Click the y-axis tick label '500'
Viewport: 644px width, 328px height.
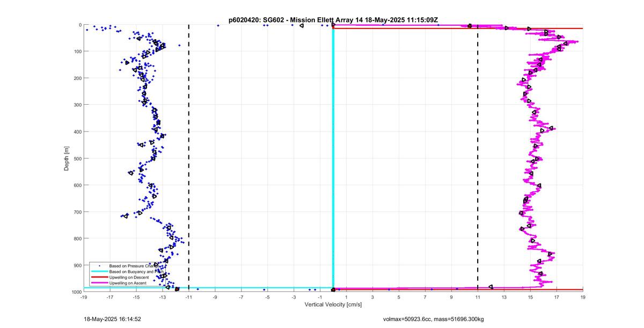(x=77, y=158)
